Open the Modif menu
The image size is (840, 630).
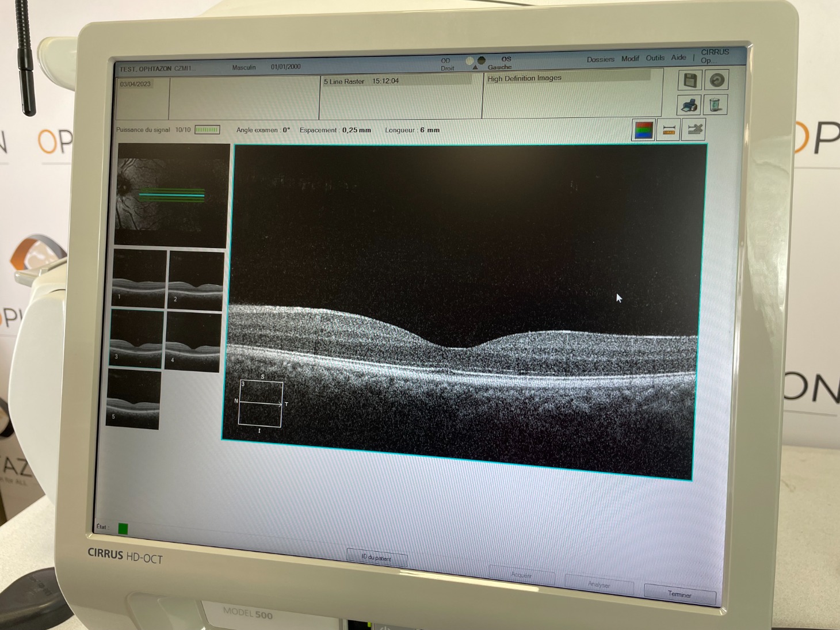[x=630, y=59]
